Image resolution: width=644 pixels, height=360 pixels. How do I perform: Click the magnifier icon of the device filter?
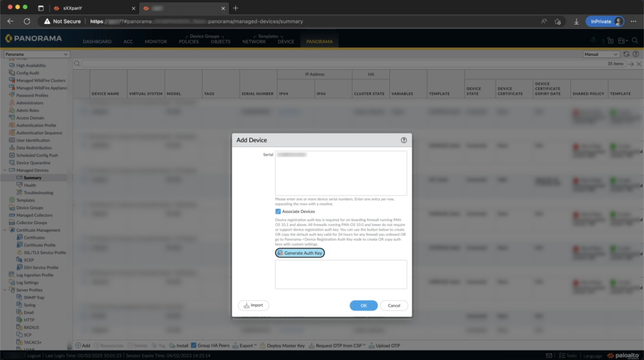(x=77, y=63)
